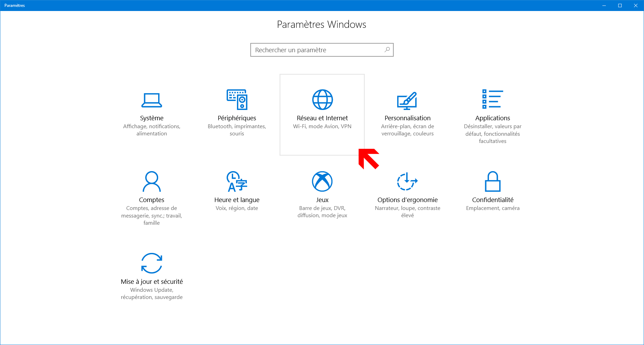Open the Système laptop icon
The height and width of the screenshot is (345, 644).
(152, 100)
